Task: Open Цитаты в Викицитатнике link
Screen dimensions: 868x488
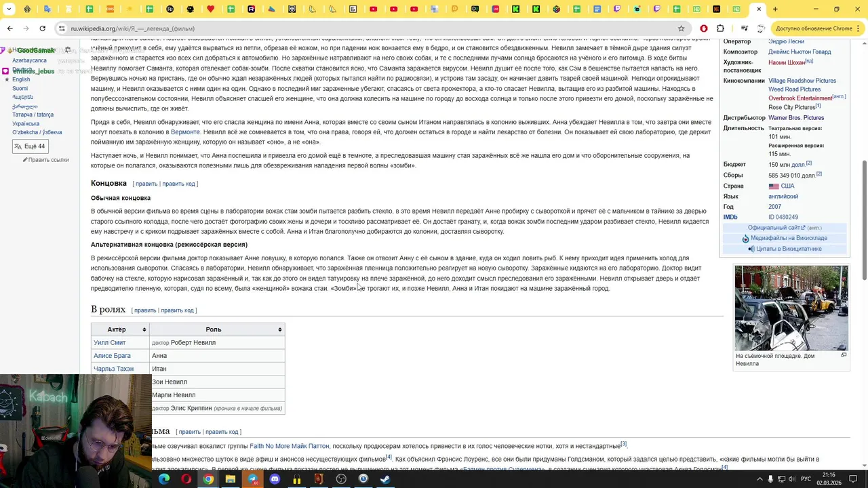Action: 789,249
